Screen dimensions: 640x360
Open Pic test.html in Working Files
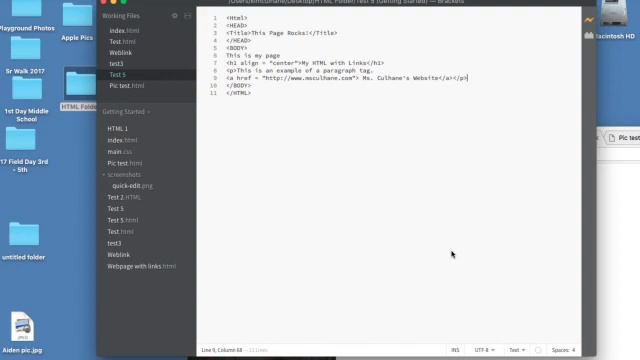[x=127, y=86]
